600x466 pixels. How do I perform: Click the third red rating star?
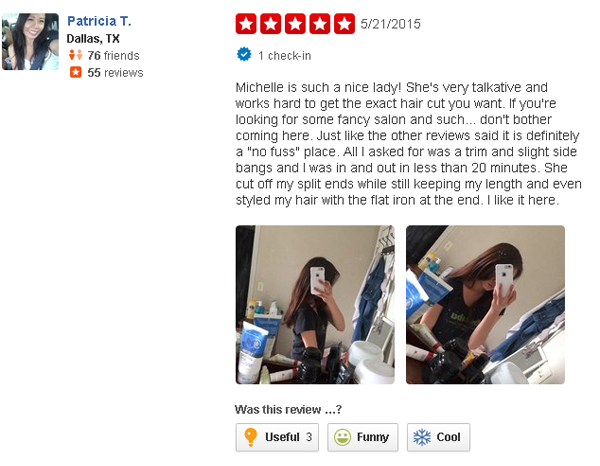295,24
